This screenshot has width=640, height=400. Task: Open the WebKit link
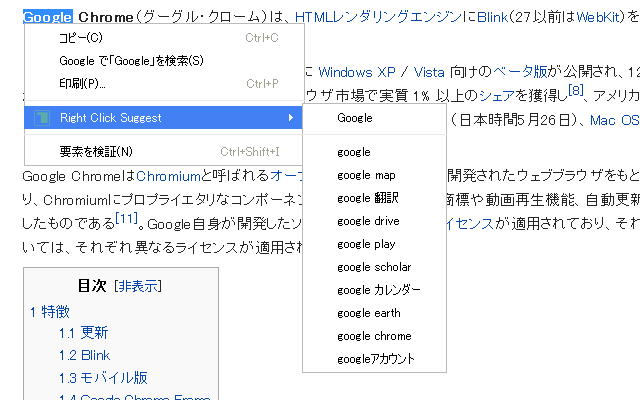(x=598, y=17)
